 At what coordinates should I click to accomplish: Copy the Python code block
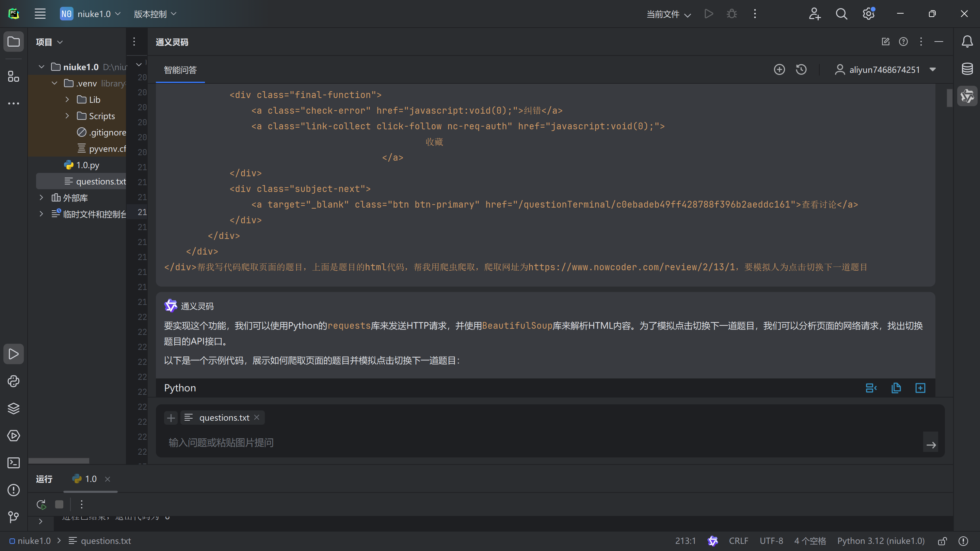coord(896,388)
